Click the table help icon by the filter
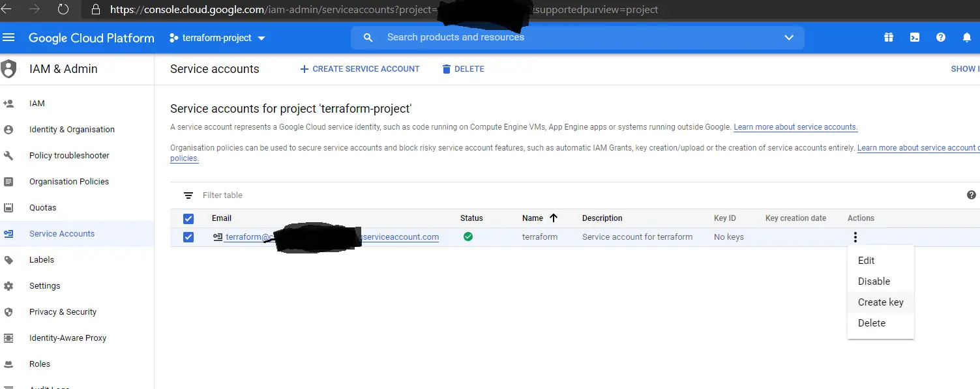980x389 pixels. tap(972, 195)
